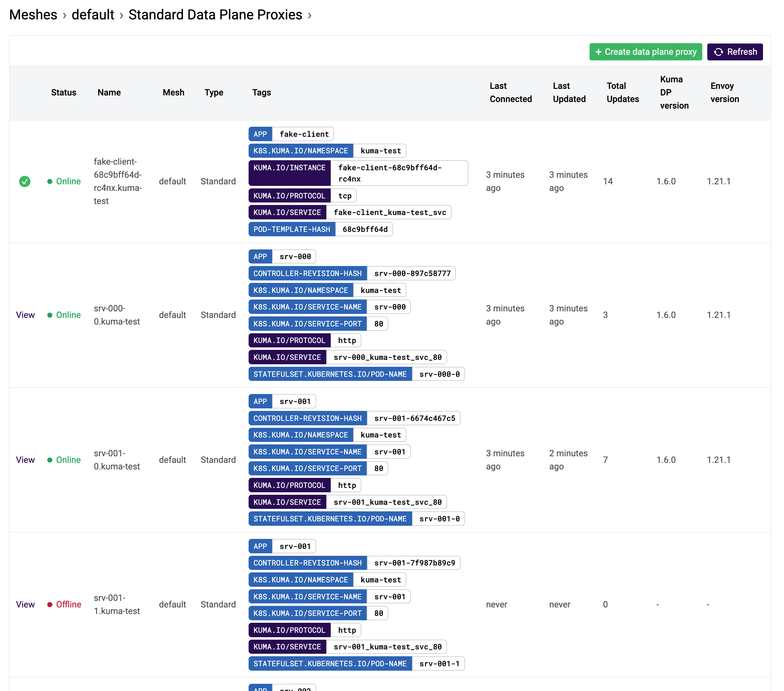Screen dimensions: 784x691
Task: Click the K8S.KUMA.IO/SERVICE-NAME srv-000 tag
Action: coord(329,307)
